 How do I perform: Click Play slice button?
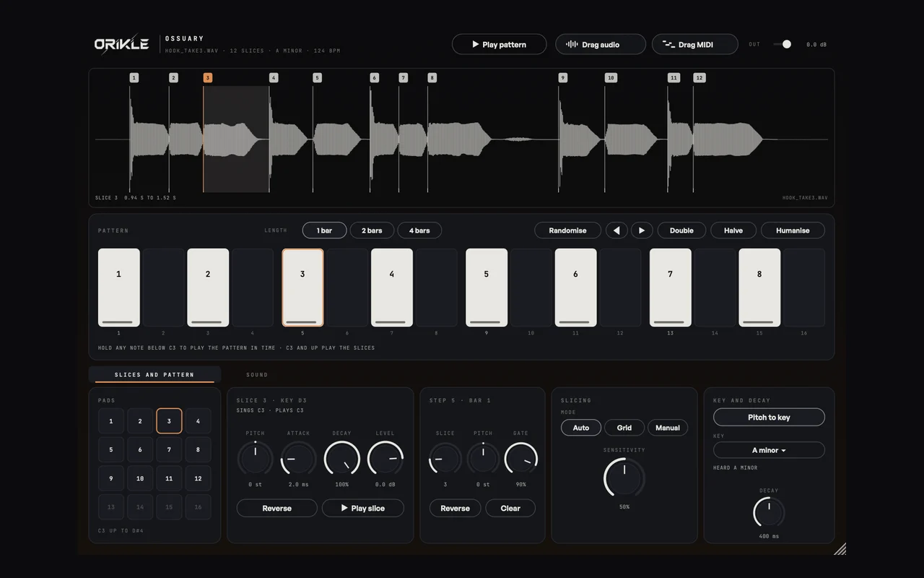(x=362, y=508)
